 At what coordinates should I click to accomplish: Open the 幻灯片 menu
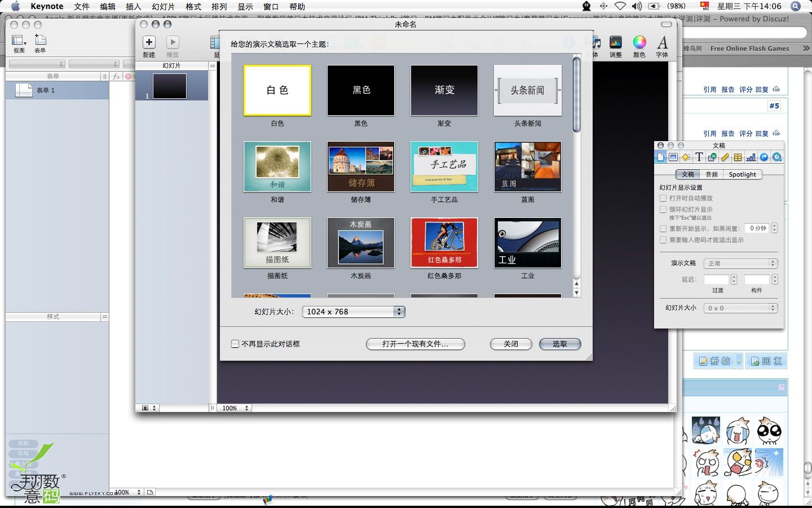(164, 6)
